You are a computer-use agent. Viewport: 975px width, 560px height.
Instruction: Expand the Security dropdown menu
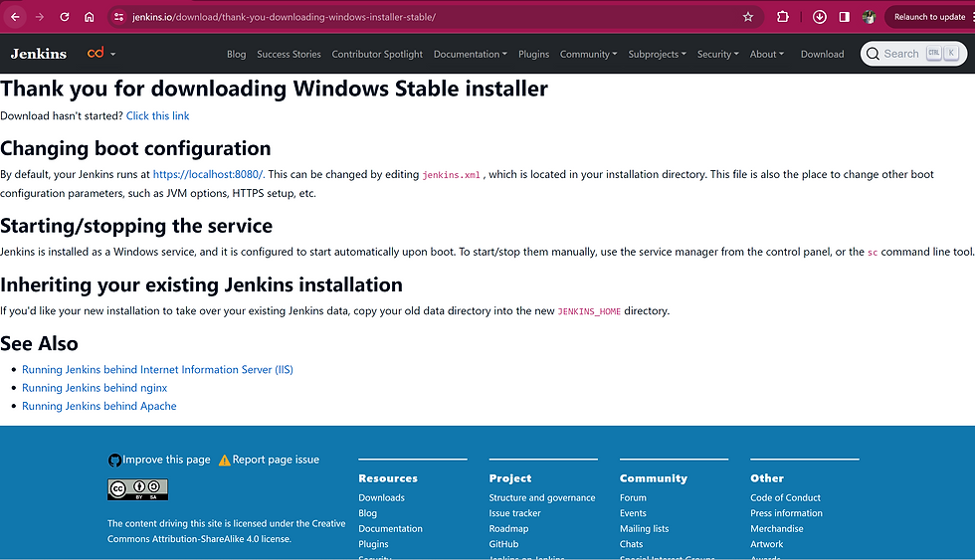[717, 54]
